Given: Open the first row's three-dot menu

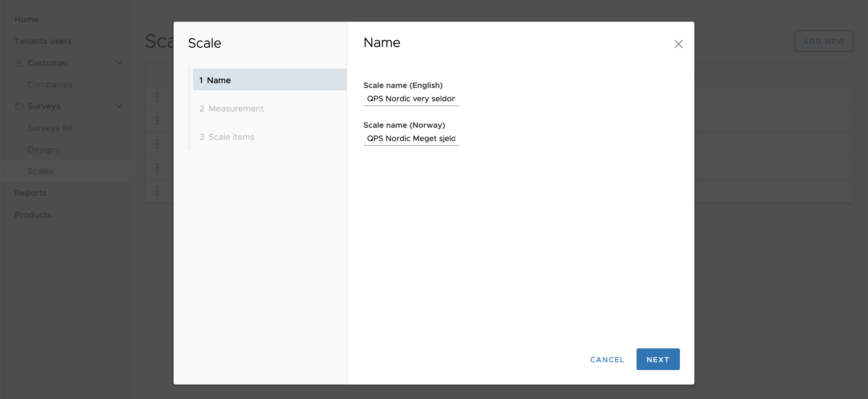Looking at the screenshot, I should (157, 97).
